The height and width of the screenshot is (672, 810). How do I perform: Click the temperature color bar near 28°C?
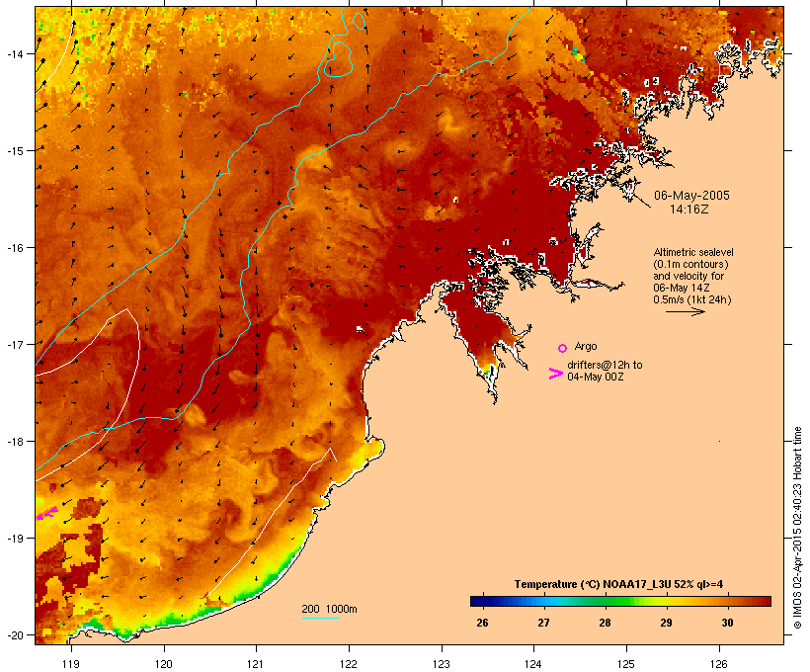pos(605,601)
